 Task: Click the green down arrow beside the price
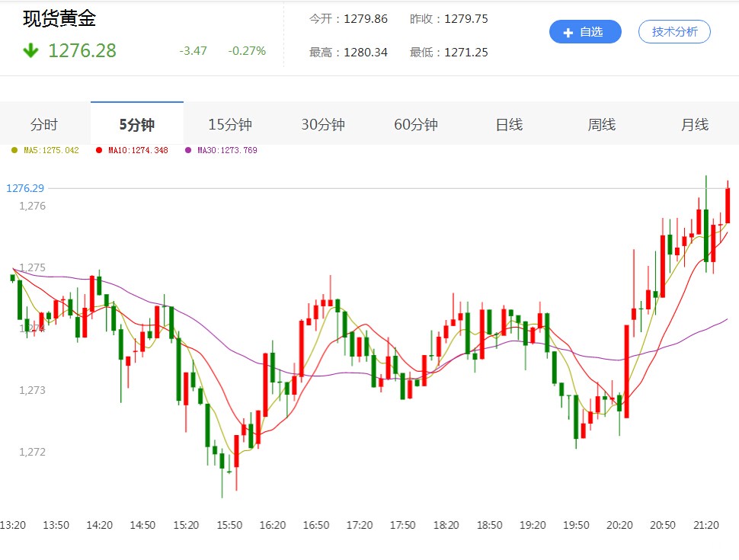30,50
